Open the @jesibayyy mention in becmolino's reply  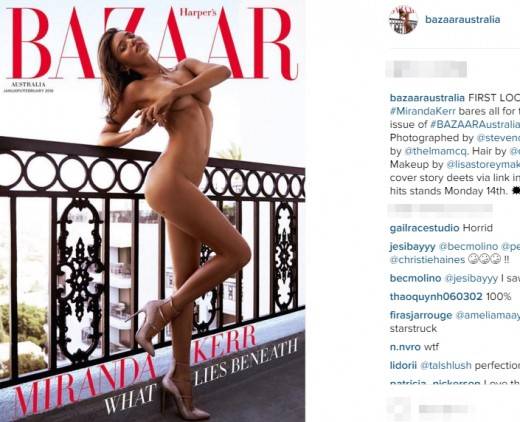(x=471, y=278)
